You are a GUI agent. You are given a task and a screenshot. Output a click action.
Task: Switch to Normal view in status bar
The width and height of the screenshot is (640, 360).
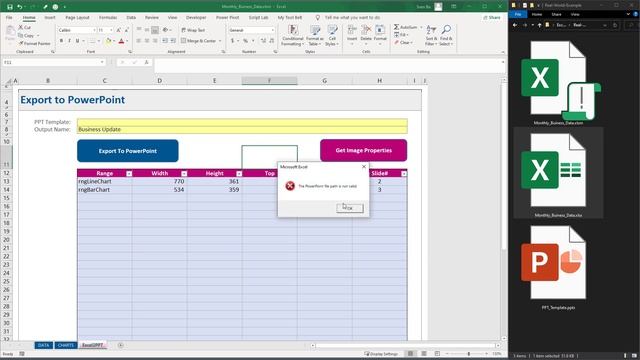coord(411,353)
